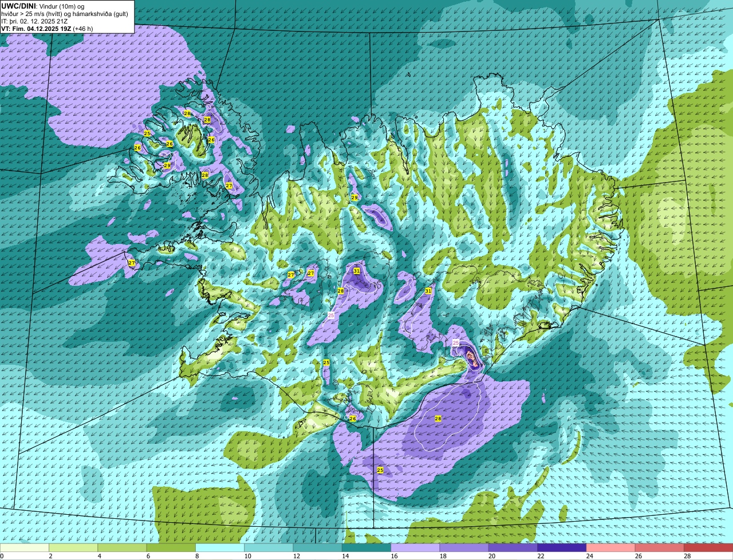Click the 'IT: þri. 02. 12. 2025 21Z' line
733x560 pixels.
pos(36,21)
